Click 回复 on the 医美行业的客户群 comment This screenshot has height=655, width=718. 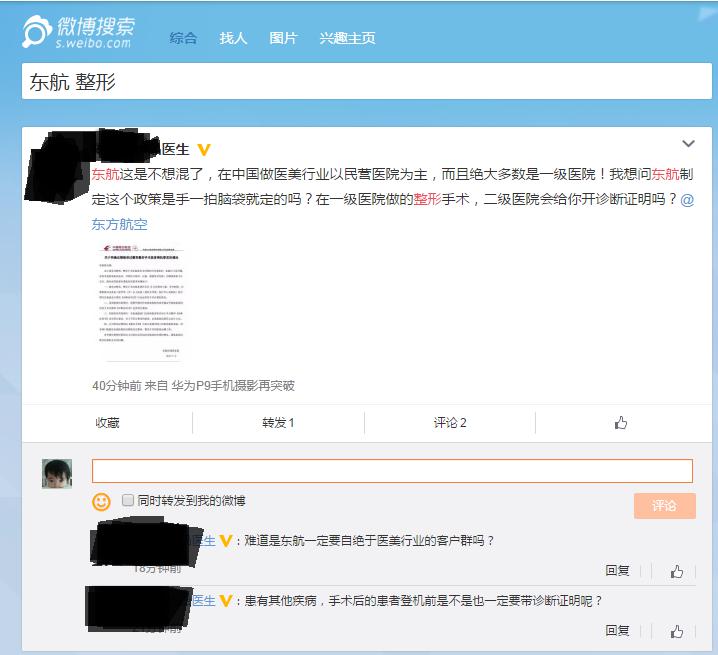(x=617, y=571)
